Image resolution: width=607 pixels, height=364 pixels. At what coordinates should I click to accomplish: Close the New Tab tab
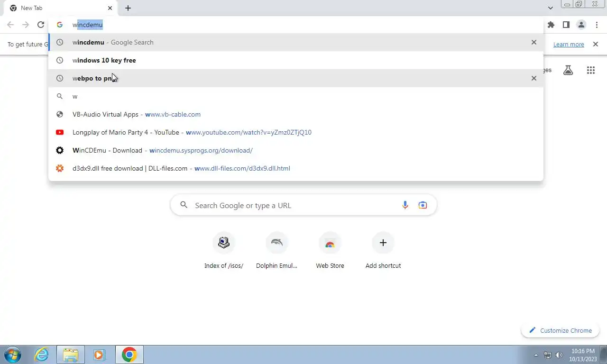110,8
